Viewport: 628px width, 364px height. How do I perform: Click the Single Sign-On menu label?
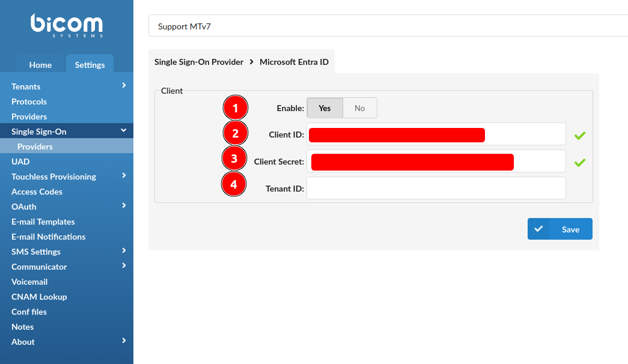(x=39, y=132)
